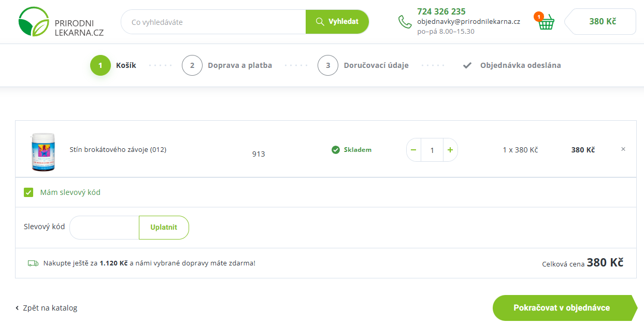Screen dimensions: 644x323
Task: Click the delivery truck icon
Action: 33,263
